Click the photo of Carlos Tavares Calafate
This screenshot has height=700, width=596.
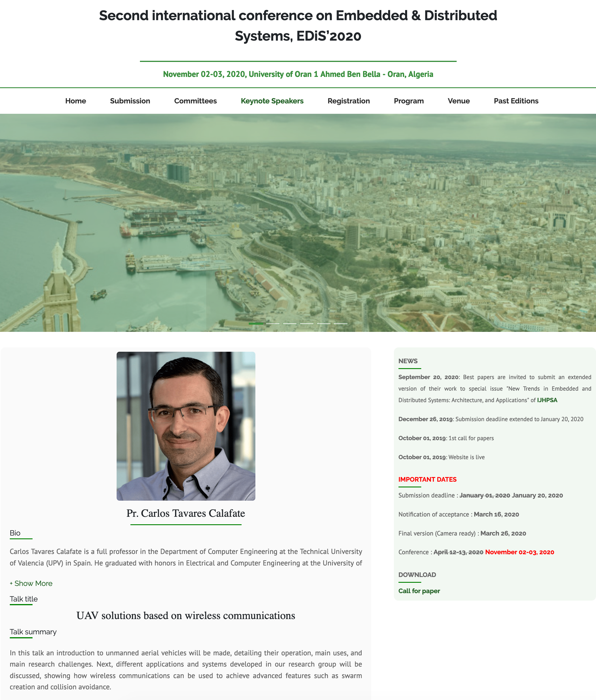coord(186,426)
